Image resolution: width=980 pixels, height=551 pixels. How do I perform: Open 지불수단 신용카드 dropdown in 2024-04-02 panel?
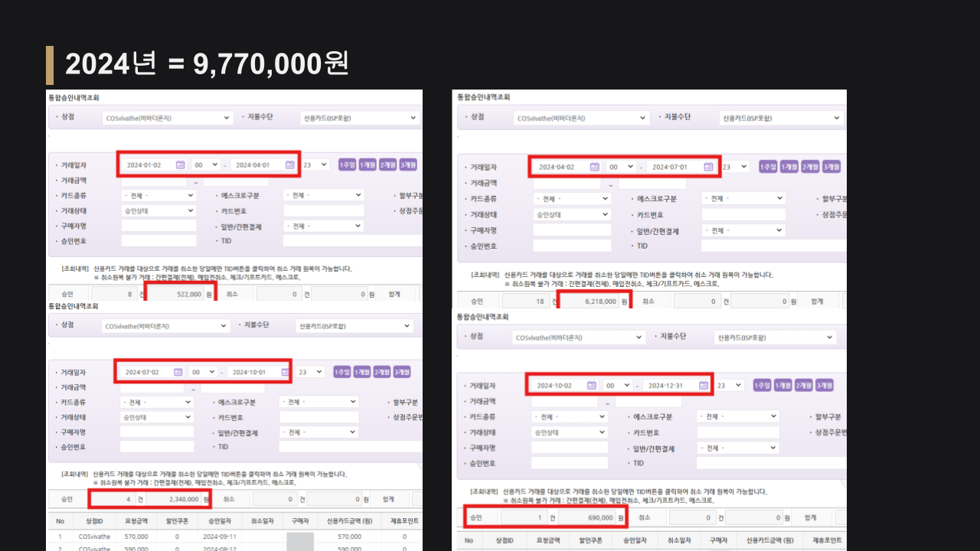(782, 119)
